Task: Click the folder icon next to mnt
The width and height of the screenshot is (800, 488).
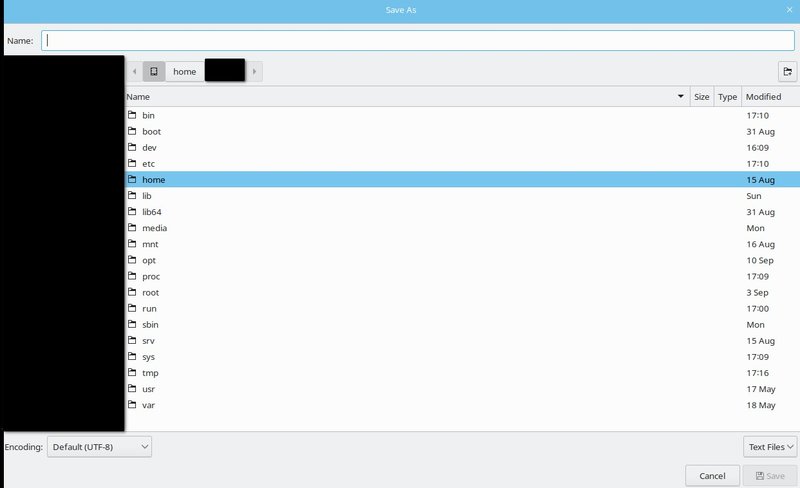Action: coord(132,243)
